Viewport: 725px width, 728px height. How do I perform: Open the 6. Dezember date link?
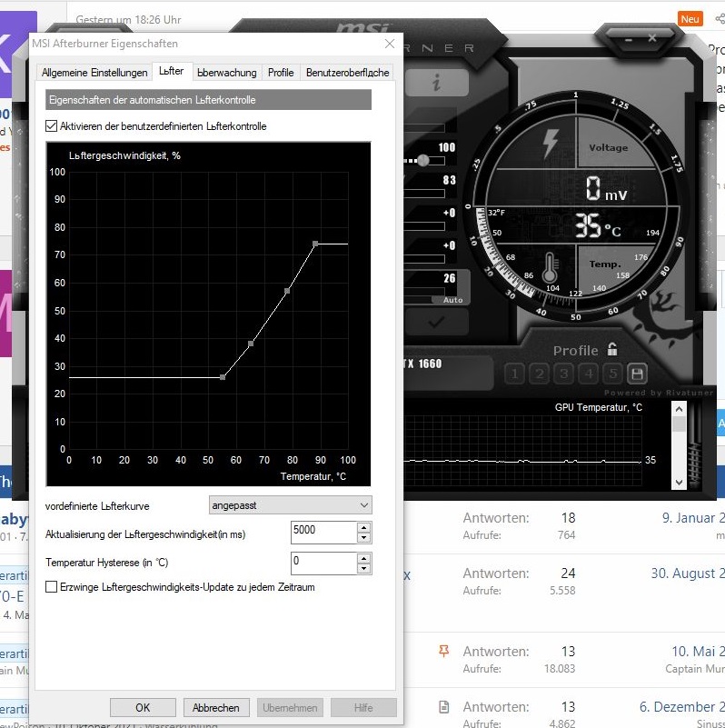(681, 707)
